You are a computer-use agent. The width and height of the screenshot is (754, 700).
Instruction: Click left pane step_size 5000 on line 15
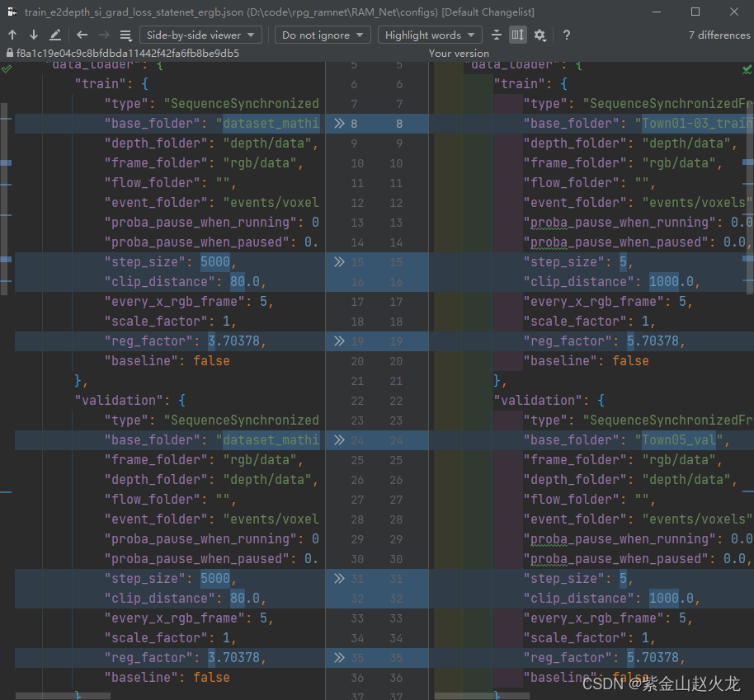click(215, 262)
